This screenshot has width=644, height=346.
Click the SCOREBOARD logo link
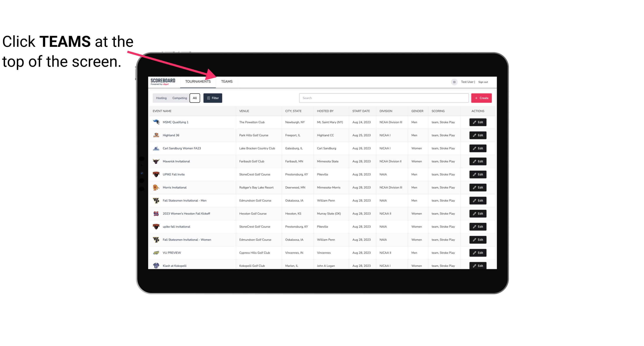(162, 82)
